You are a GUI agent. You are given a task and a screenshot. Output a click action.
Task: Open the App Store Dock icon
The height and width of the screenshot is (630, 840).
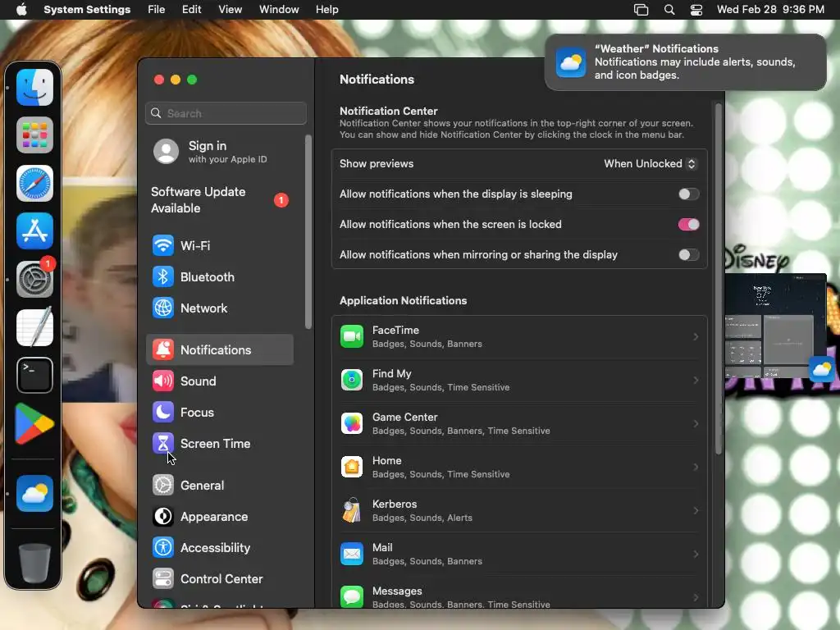coord(34,231)
